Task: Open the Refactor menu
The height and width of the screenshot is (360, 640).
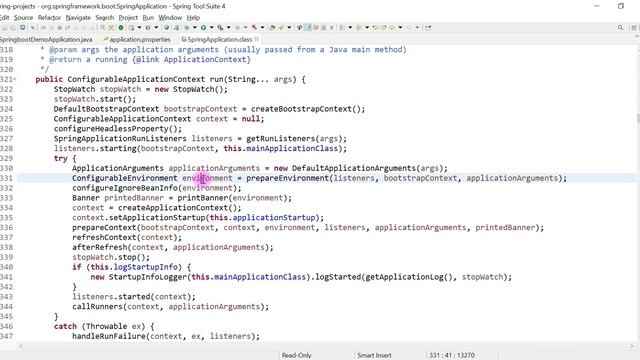Action: point(49,18)
